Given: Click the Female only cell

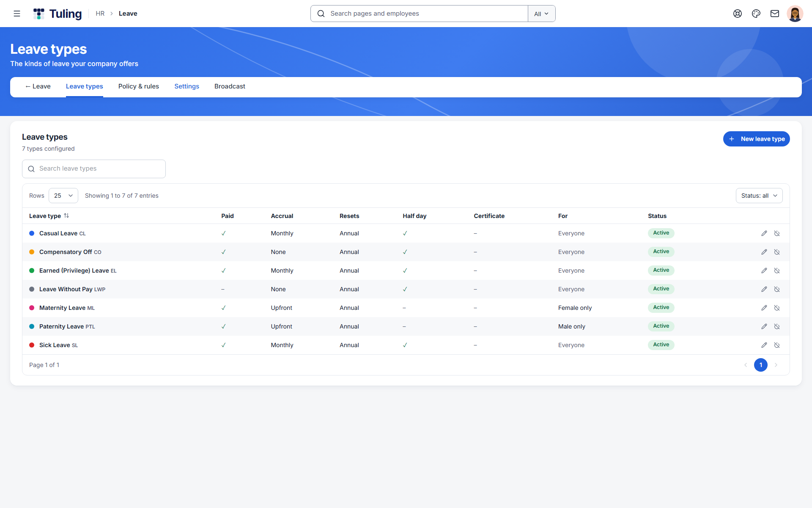Looking at the screenshot, I should point(575,308).
